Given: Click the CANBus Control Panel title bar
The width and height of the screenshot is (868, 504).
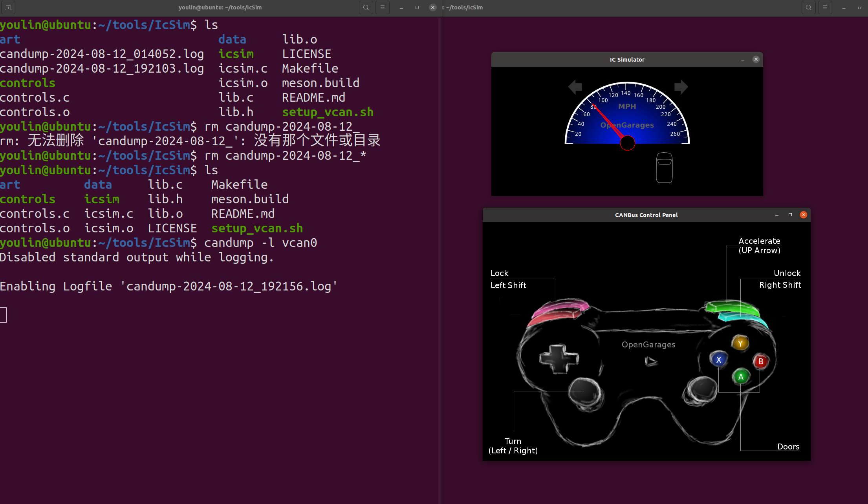Looking at the screenshot, I should (646, 215).
